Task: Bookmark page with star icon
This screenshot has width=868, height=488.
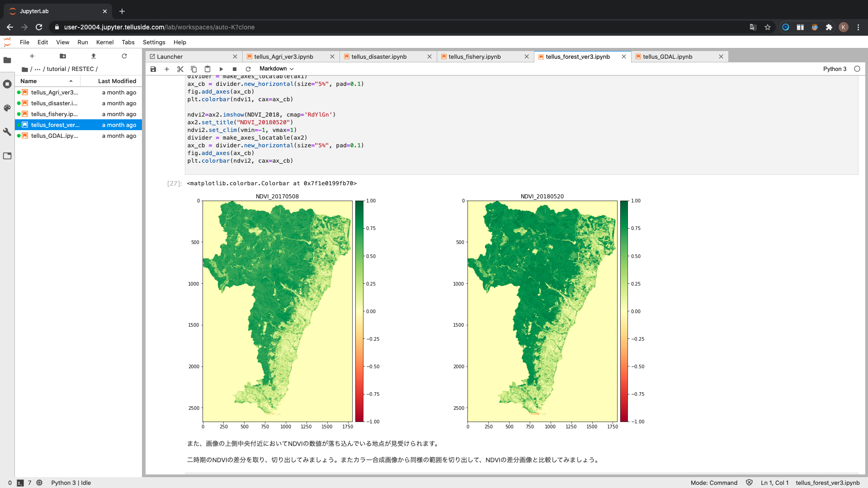Action: 768,27
